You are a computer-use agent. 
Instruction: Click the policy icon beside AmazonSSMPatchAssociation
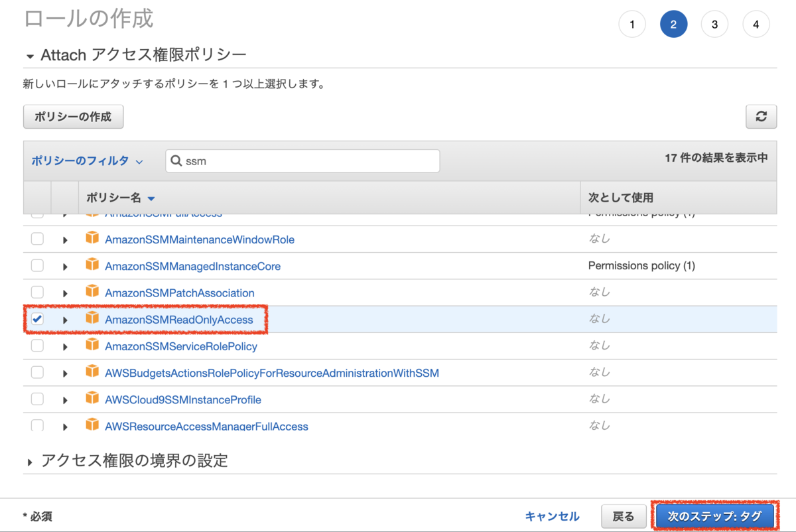coord(92,292)
